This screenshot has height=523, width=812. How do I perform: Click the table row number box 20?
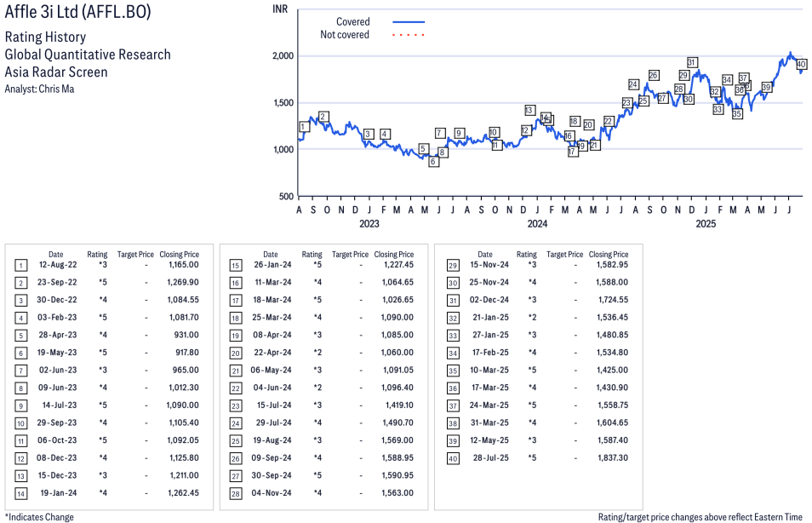tap(236, 353)
